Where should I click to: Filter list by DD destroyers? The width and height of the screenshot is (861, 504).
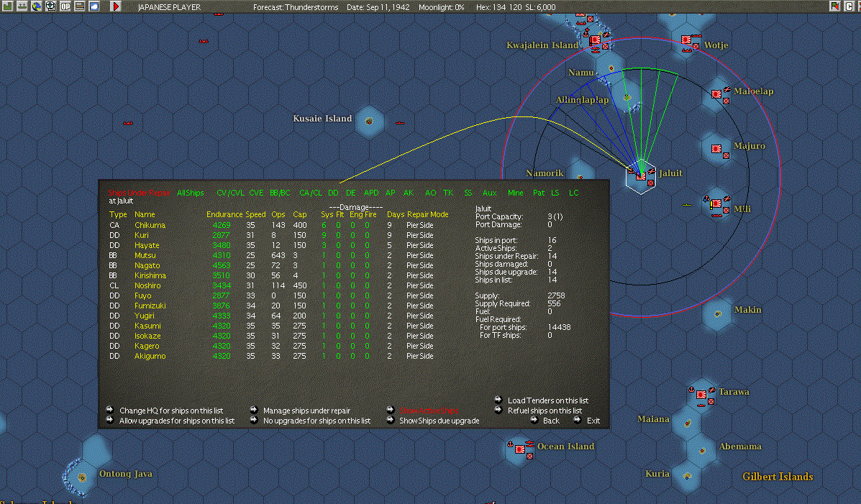333,193
